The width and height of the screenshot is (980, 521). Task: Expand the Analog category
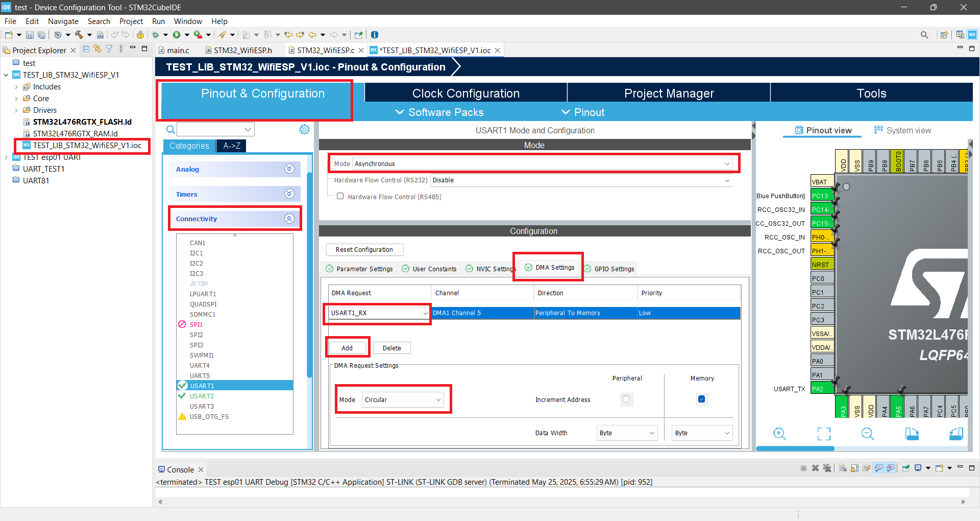coord(234,169)
